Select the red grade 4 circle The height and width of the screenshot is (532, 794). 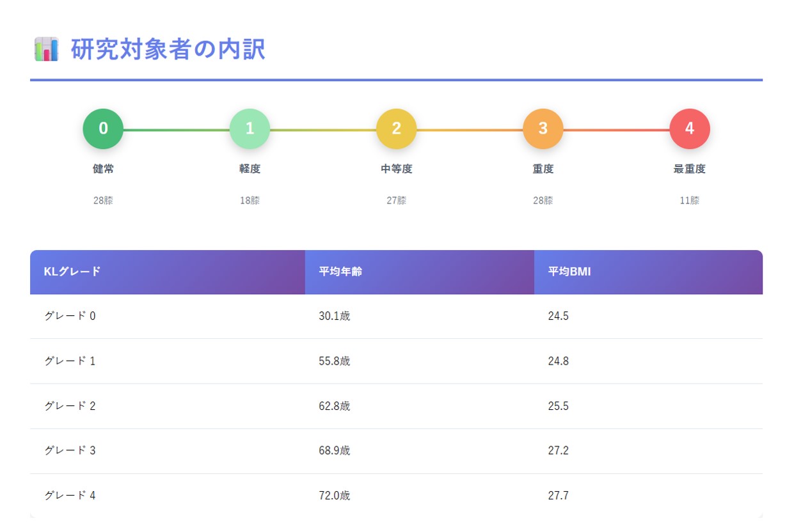tap(689, 129)
